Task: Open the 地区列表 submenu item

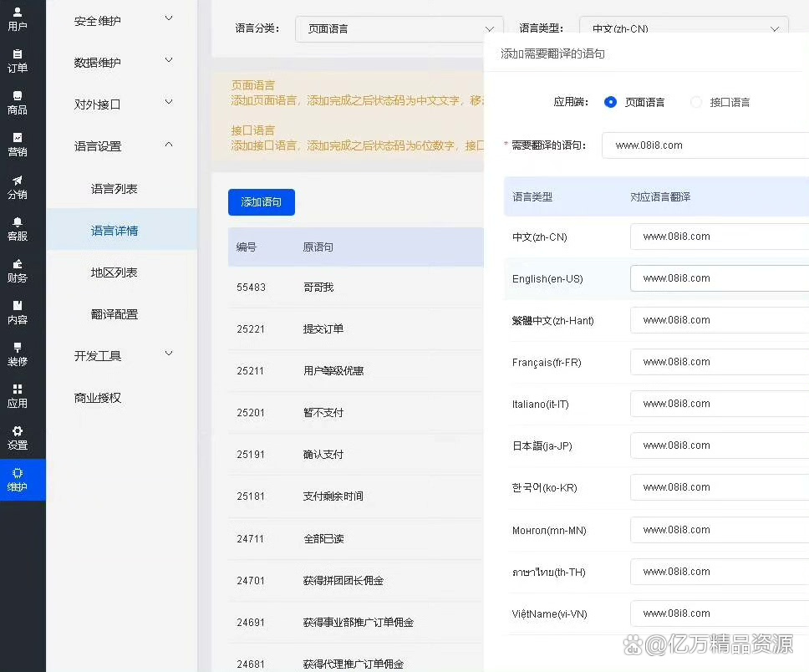Action: click(122, 272)
